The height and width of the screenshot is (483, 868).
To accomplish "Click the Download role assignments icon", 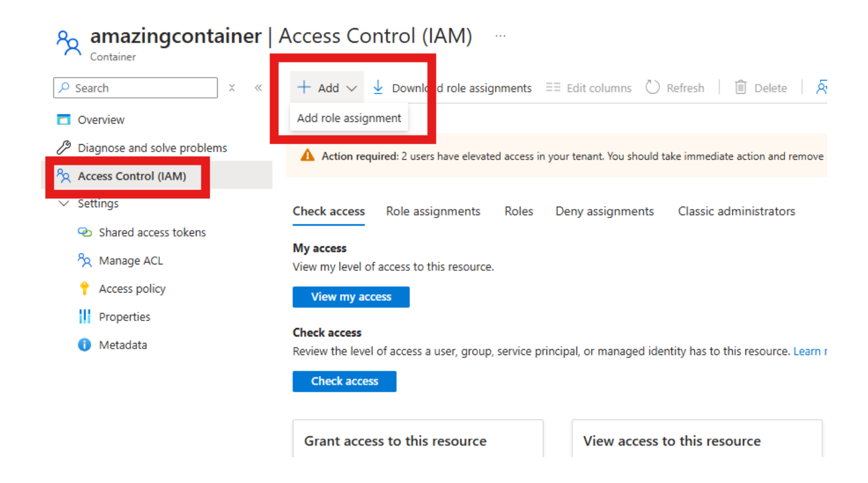I will point(377,87).
